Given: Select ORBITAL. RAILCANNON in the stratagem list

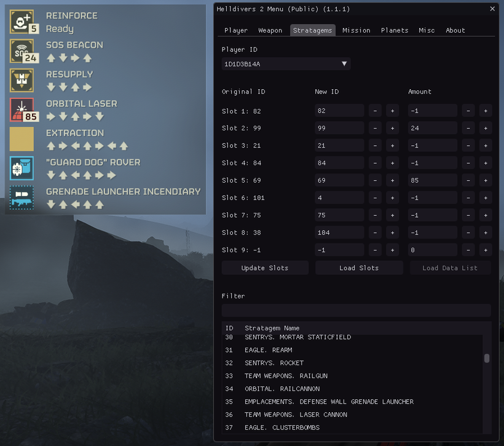Looking at the screenshot, I should coord(282,389).
